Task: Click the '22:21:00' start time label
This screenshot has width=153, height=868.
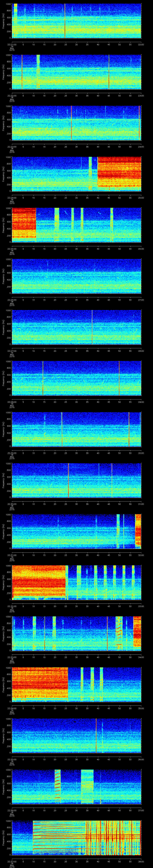Action: pyautogui.click(x=12, y=44)
